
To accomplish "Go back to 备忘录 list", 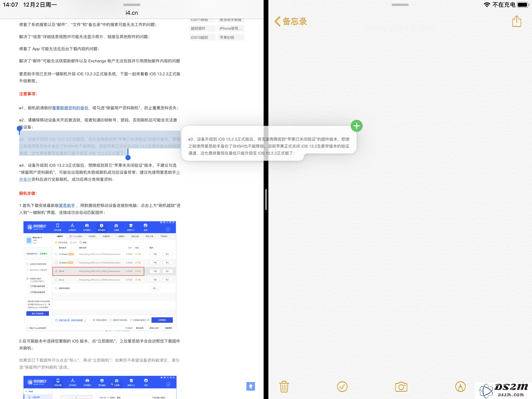I will pos(291,22).
